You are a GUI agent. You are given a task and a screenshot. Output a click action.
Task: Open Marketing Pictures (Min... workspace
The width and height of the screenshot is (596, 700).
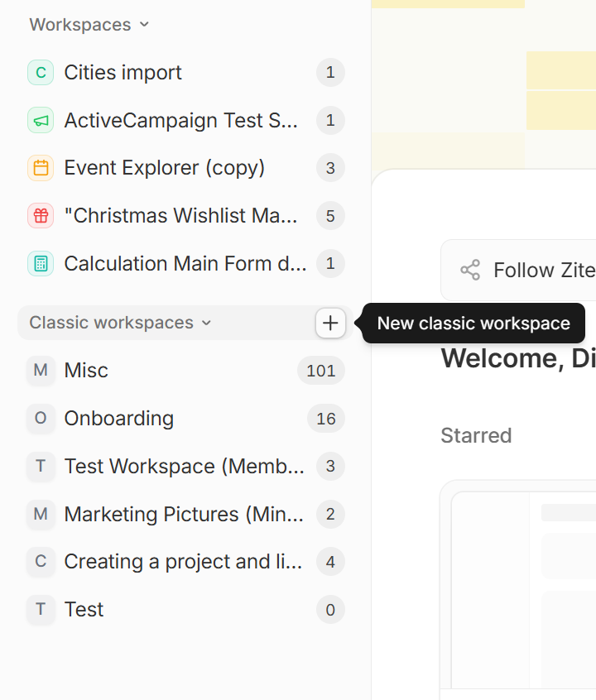coord(185,514)
